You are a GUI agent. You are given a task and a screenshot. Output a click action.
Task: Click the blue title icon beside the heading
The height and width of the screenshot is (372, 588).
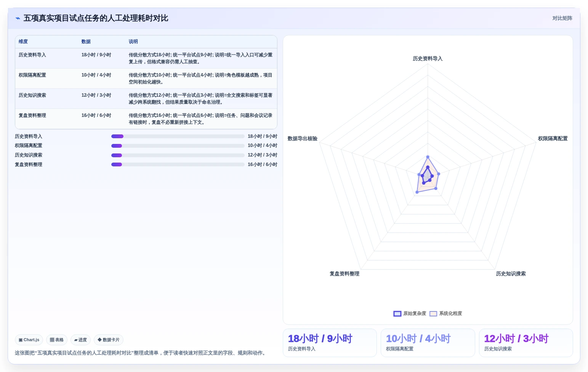tap(18, 18)
